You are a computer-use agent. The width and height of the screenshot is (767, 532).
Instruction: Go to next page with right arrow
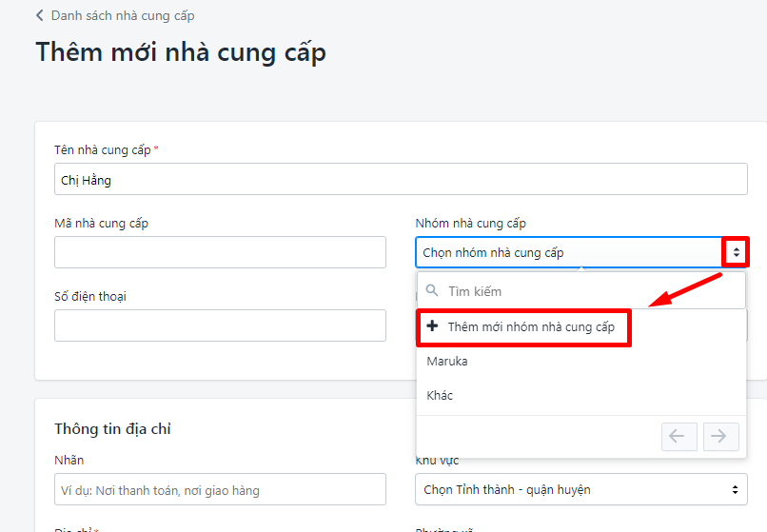pos(720,437)
